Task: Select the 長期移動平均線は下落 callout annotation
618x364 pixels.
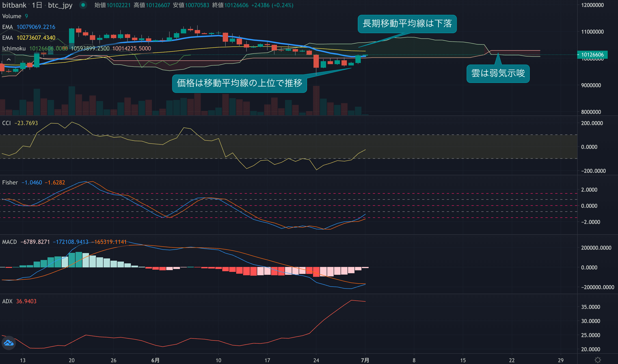Action: (x=407, y=24)
